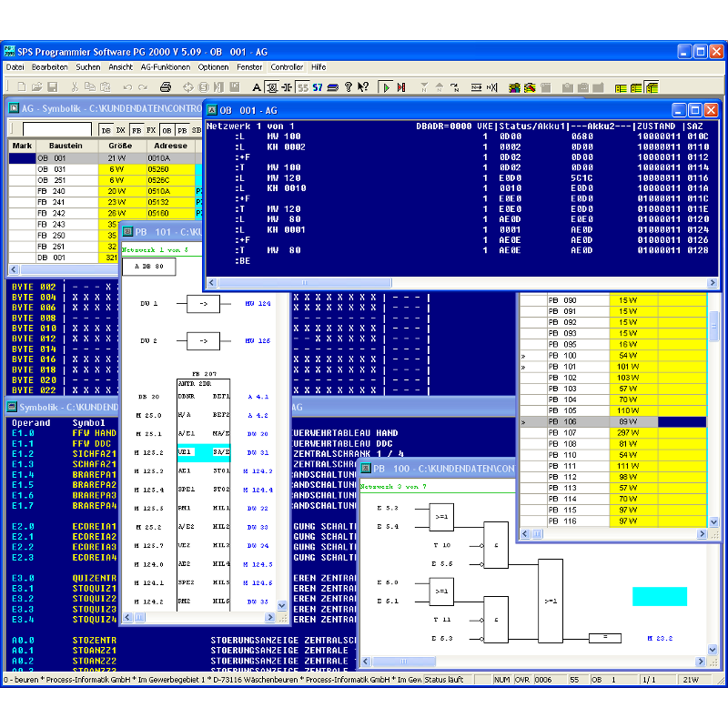Click the Undo arrow toolbar icon

[x=127, y=86]
